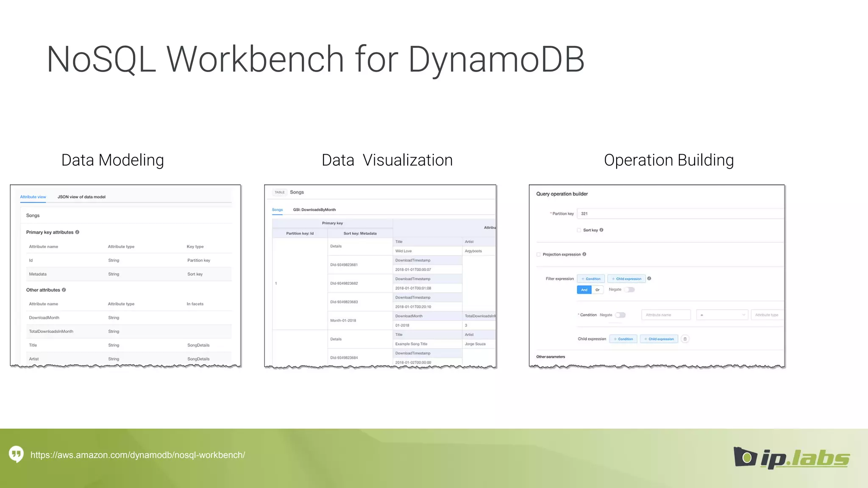Select the Or operator button
This screenshot has height=488, width=868.
(x=598, y=290)
